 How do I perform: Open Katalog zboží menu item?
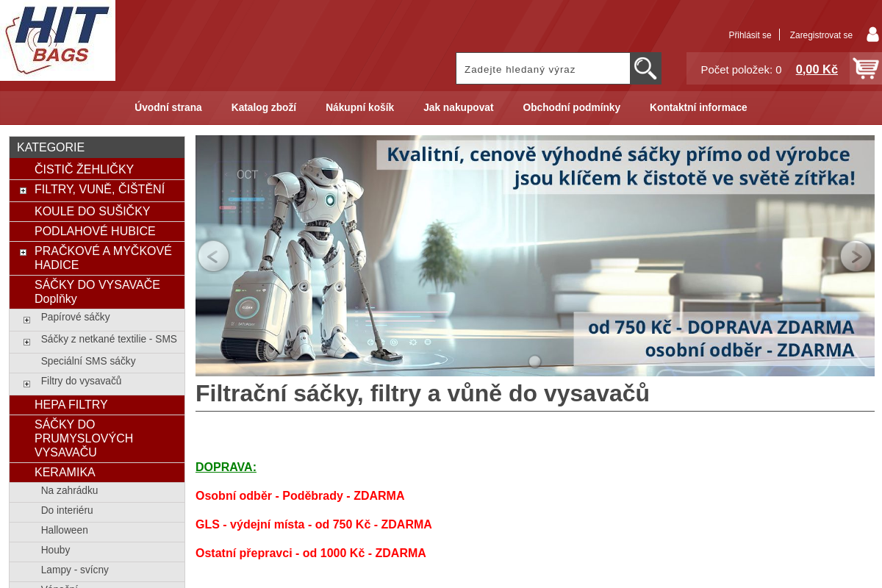click(x=263, y=107)
